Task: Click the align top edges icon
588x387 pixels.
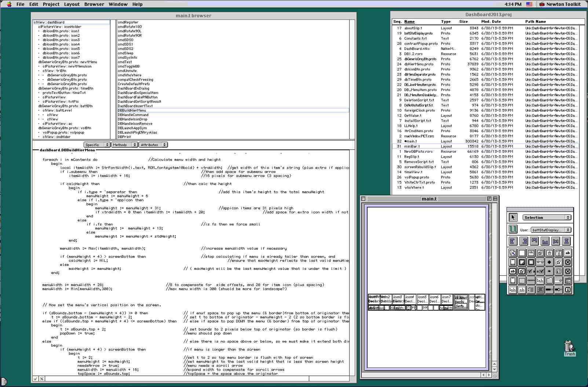Action: 534,241
